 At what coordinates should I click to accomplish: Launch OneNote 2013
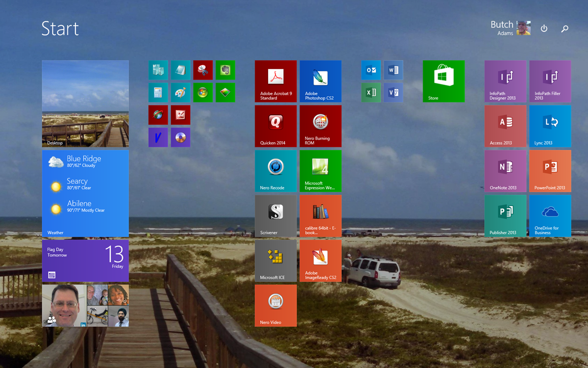[x=506, y=171]
